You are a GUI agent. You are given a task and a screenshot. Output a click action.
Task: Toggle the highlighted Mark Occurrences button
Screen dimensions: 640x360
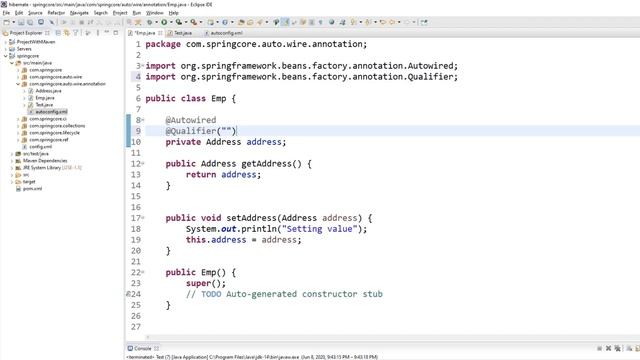point(285,22)
